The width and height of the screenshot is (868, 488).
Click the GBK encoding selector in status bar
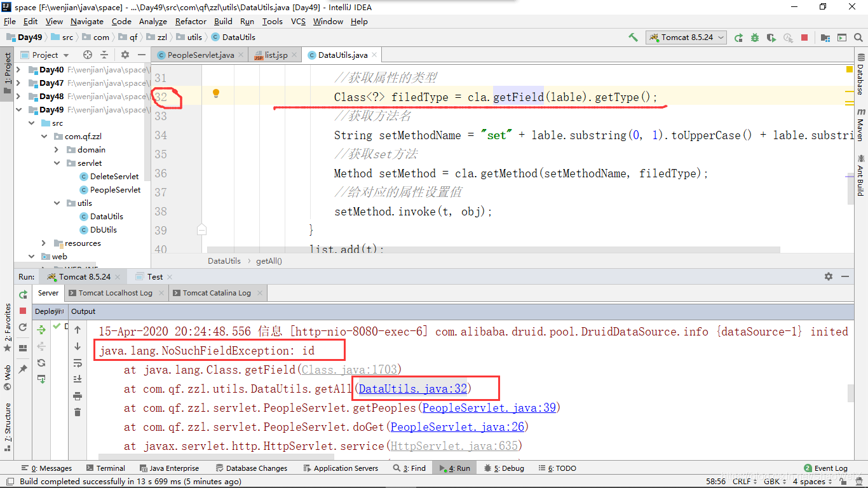pyautogui.click(x=775, y=482)
